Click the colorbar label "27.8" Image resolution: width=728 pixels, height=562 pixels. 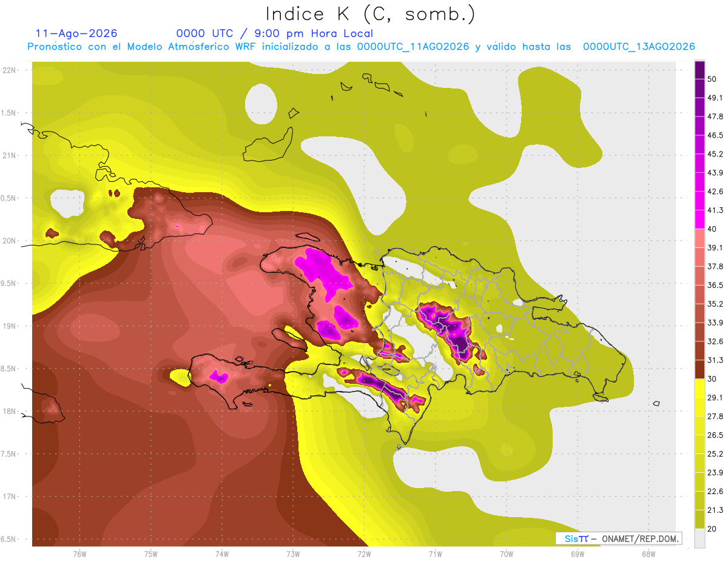715,416
